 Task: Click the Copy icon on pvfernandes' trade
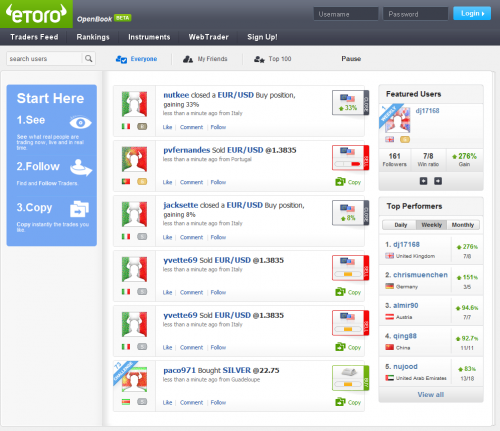[340, 182]
